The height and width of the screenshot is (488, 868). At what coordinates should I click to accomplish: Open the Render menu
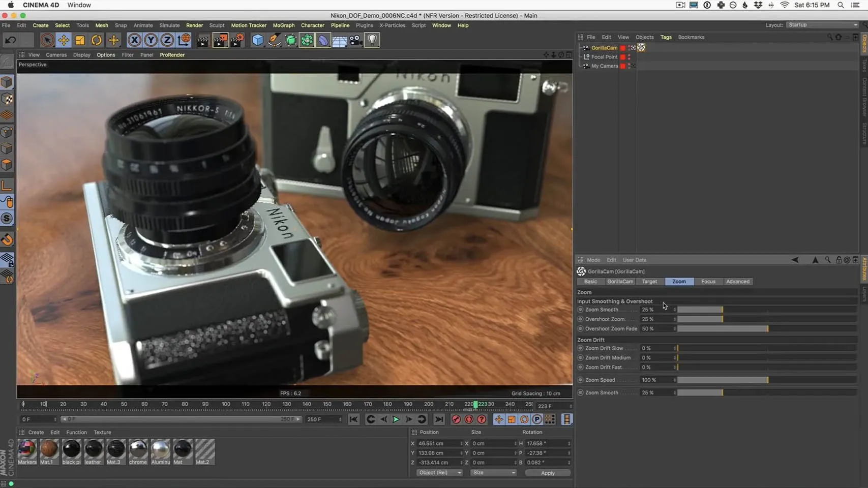(x=194, y=25)
